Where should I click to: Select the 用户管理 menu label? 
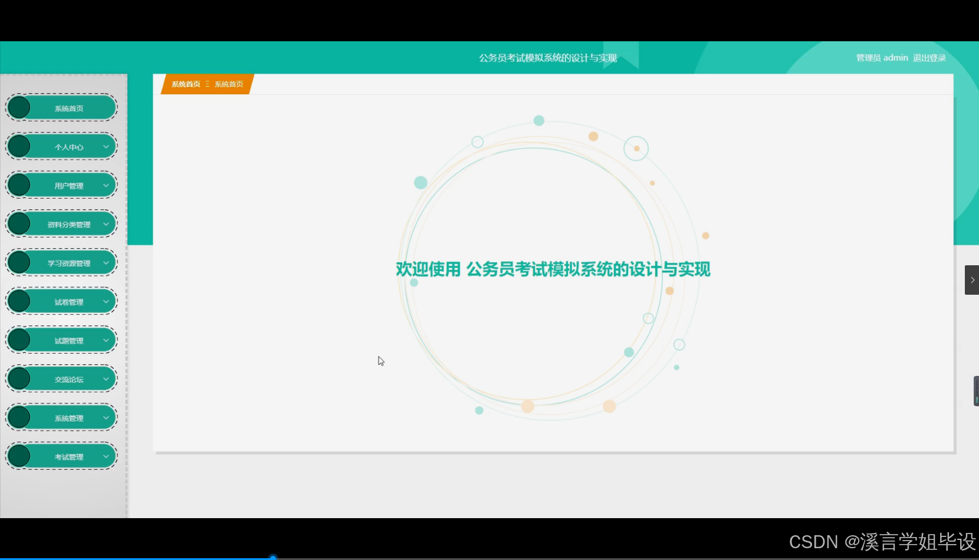[x=69, y=186]
